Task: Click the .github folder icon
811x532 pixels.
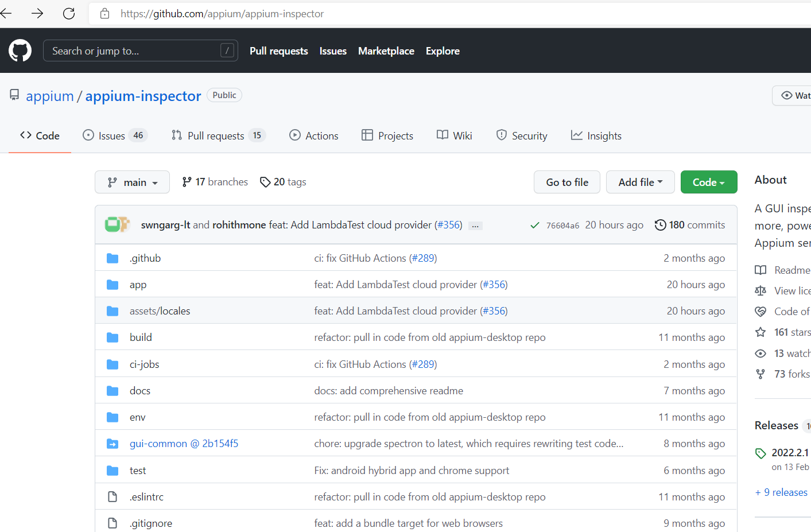Action: 112,258
